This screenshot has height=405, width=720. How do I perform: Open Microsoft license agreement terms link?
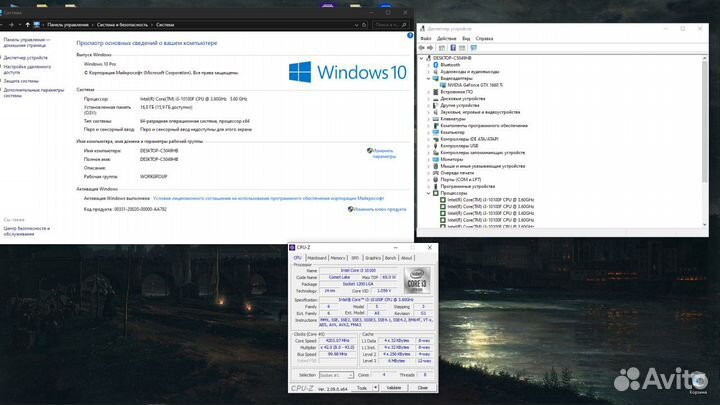tap(268, 198)
